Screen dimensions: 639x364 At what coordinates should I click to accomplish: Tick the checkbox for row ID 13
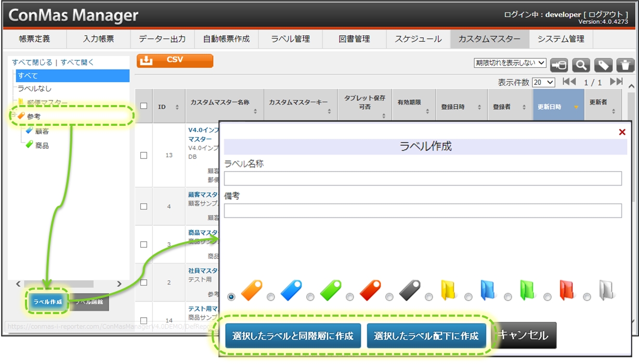pos(144,155)
